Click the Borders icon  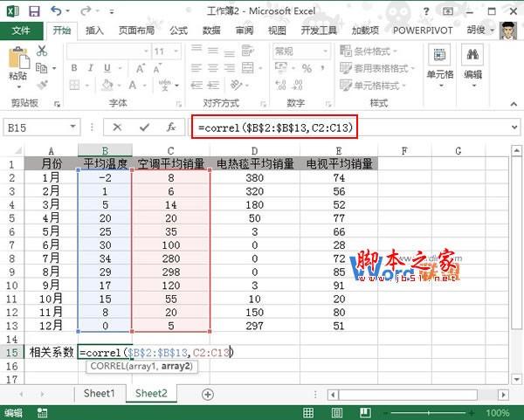click(x=74, y=85)
